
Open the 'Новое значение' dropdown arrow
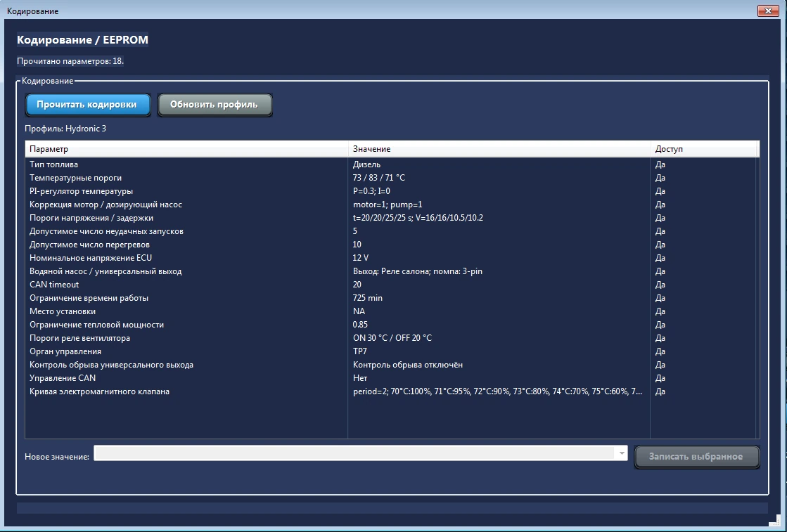(621, 453)
